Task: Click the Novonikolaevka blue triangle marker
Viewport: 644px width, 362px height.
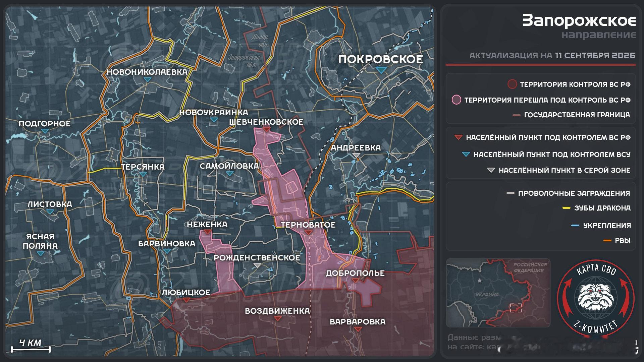Action: (x=147, y=79)
